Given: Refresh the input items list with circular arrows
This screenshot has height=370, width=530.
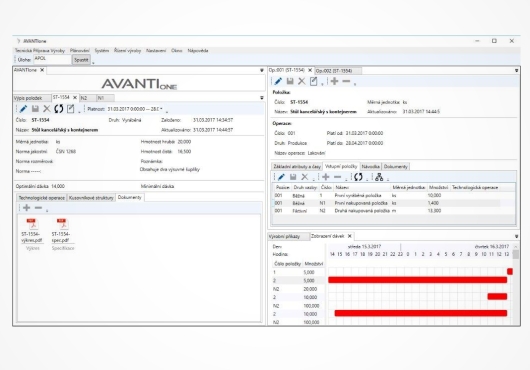Looking at the screenshot, I should tap(358, 177).
